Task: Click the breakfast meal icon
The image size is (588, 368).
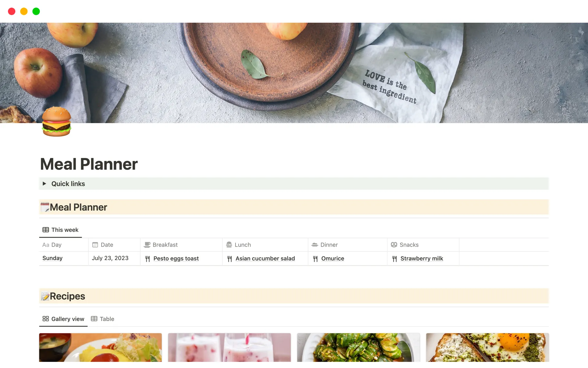Action: click(148, 258)
